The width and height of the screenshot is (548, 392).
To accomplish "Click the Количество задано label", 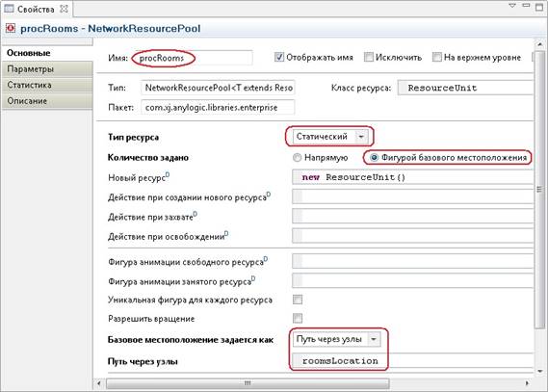I will coord(147,158).
